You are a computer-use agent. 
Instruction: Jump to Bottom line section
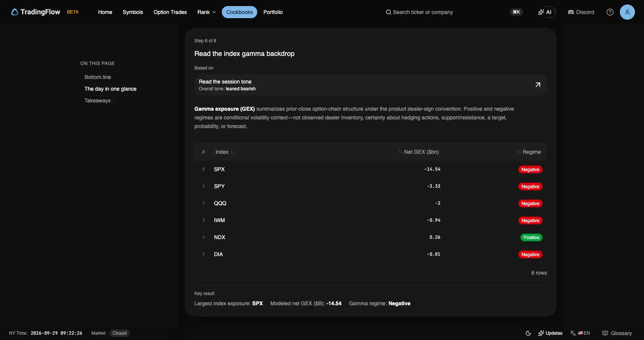[x=98, y=77]
